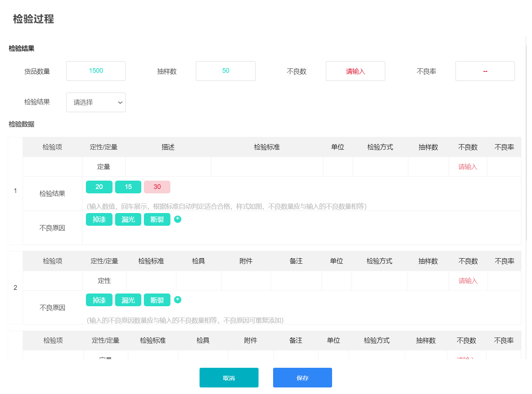Image resolution: width=532 pixels, height=394 pixels.
Task: Open the 检验结果 请选择 dropdown
Action: 96,102
